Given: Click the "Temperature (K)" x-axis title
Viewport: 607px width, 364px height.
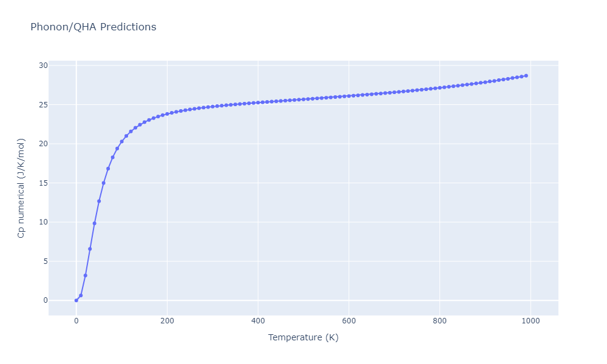Looking at the screenshot, I should pos(303,337).
